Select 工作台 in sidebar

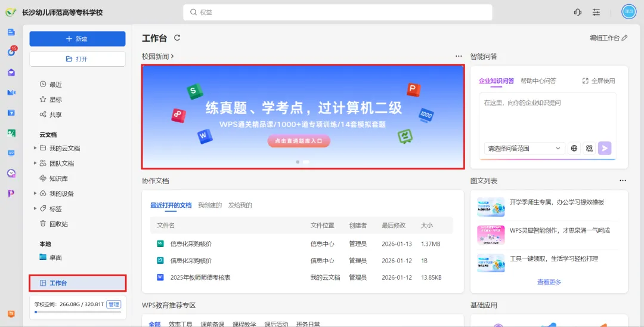pos(78,283)
